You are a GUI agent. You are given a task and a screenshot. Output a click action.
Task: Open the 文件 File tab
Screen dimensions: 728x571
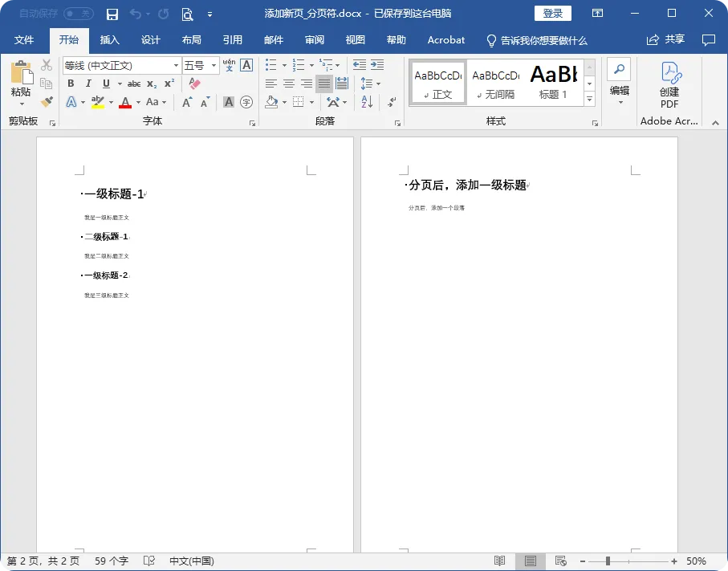[24, 40]
